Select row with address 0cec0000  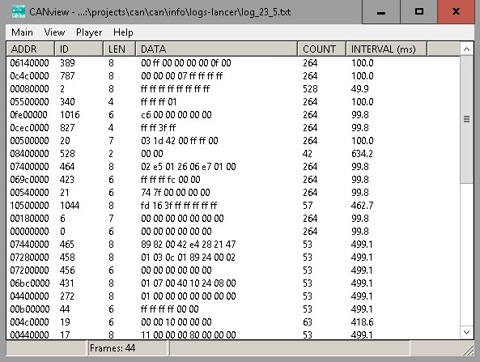click(x=233, y=128)
